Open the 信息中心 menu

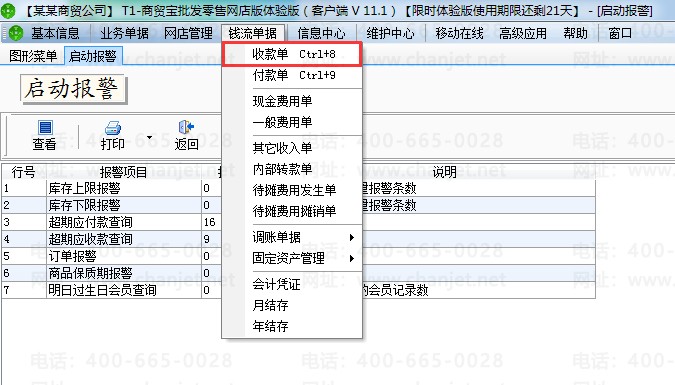point(322,33)
